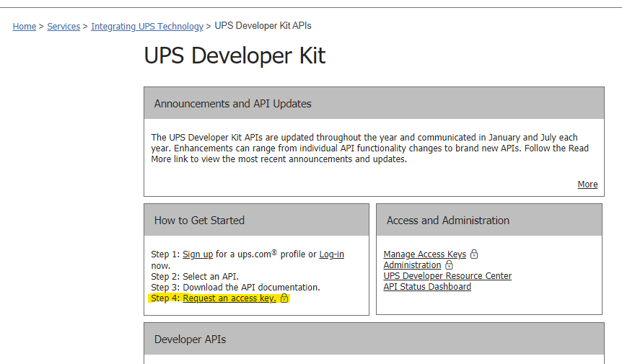Open the API Status Dashboard link
This screenshot has width=622, height=364.
tap(427, 286)
